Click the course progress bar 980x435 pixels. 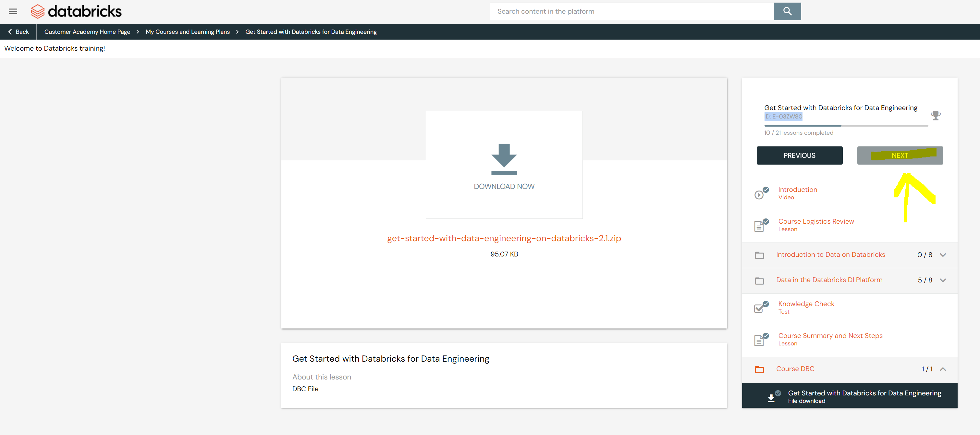pos(845,126)
